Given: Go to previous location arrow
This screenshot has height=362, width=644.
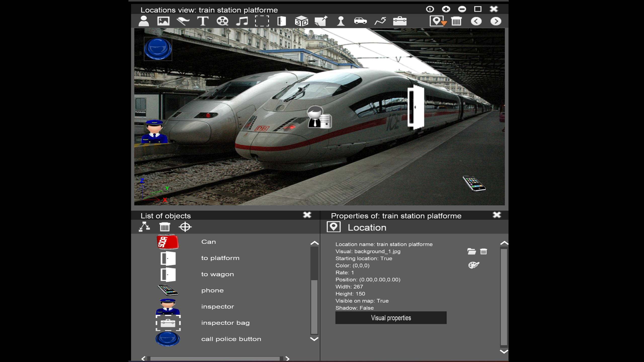Looking at the screenshot, I should click(x=476, y=21).
